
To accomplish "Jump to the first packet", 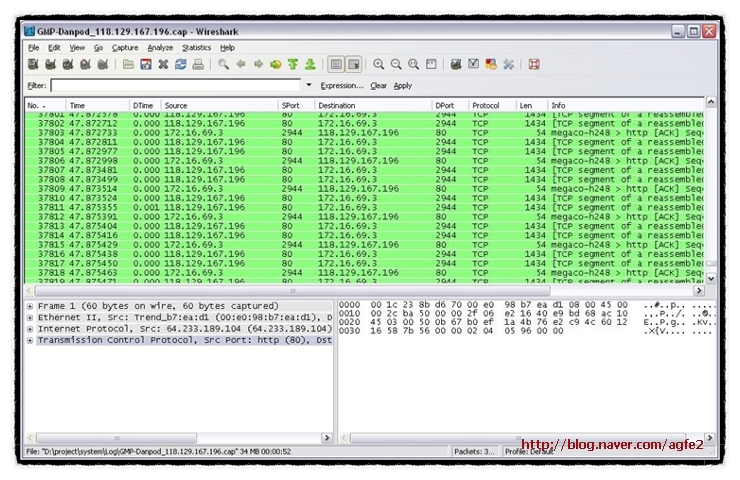I will tap(293, 64).
